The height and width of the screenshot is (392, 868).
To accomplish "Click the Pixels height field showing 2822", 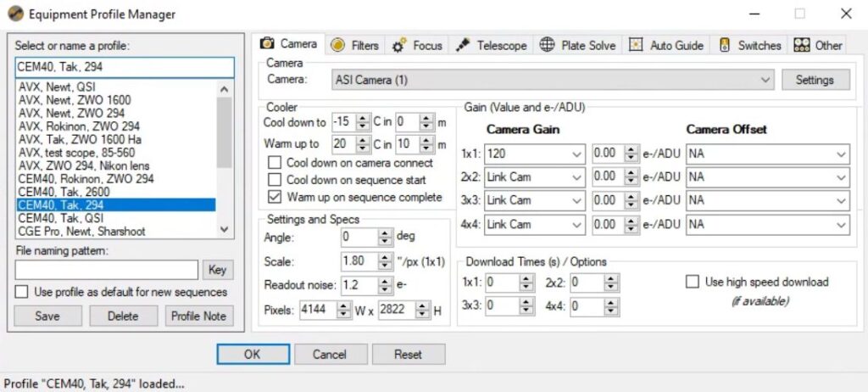I will 398,311.
